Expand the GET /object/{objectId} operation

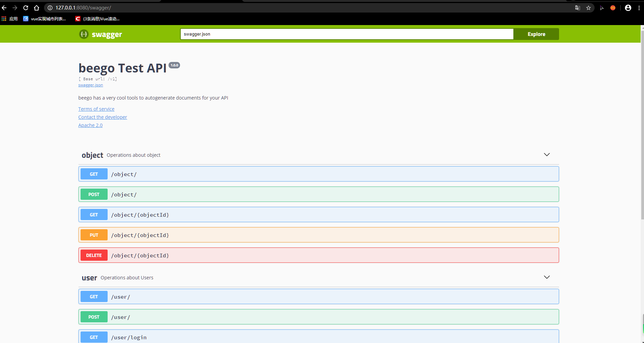click(319, 215)
